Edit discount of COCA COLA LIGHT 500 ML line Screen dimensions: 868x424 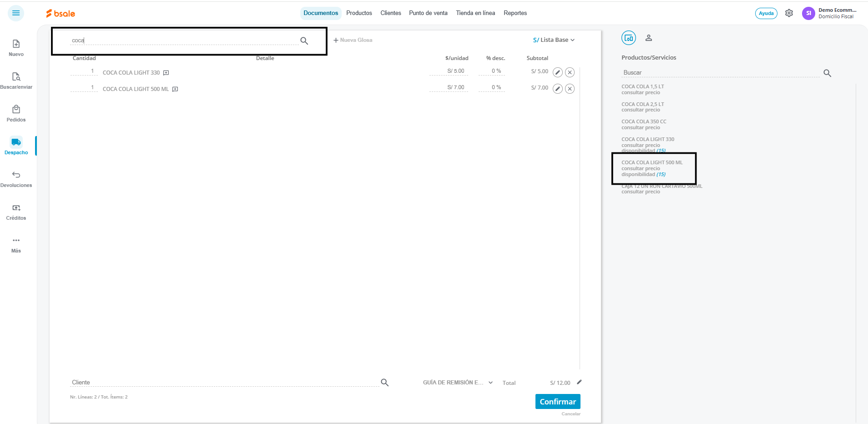tap(492, 88)
